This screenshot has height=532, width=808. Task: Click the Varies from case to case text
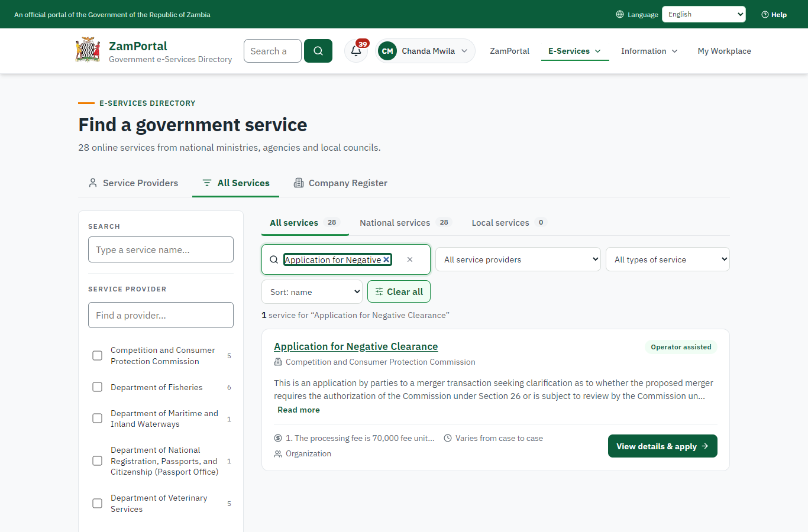[x=499, y=438]
